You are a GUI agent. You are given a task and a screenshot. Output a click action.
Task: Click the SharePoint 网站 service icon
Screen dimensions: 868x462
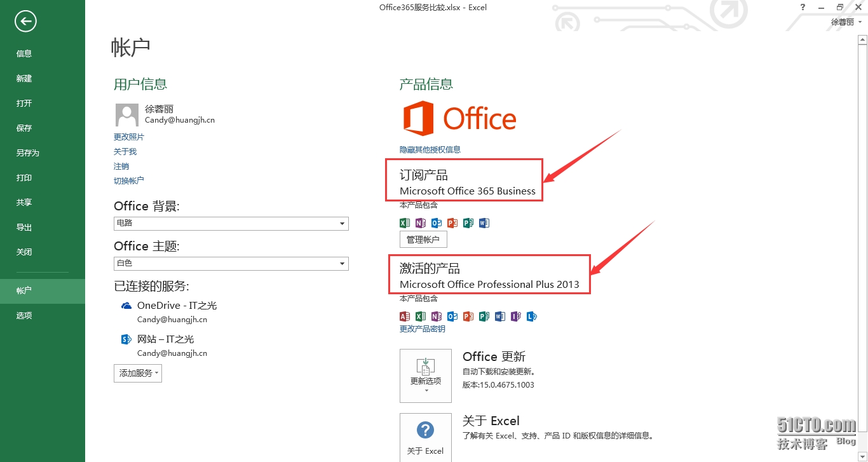point(126,339)
